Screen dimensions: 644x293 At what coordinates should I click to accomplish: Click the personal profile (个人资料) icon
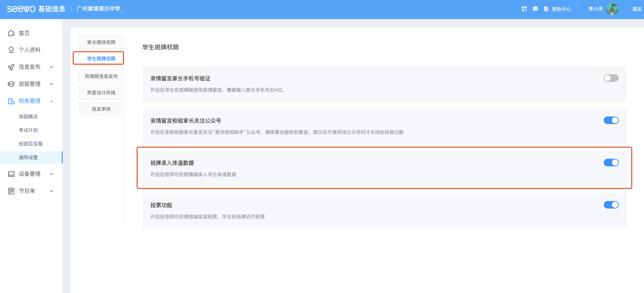coord(11,50)
